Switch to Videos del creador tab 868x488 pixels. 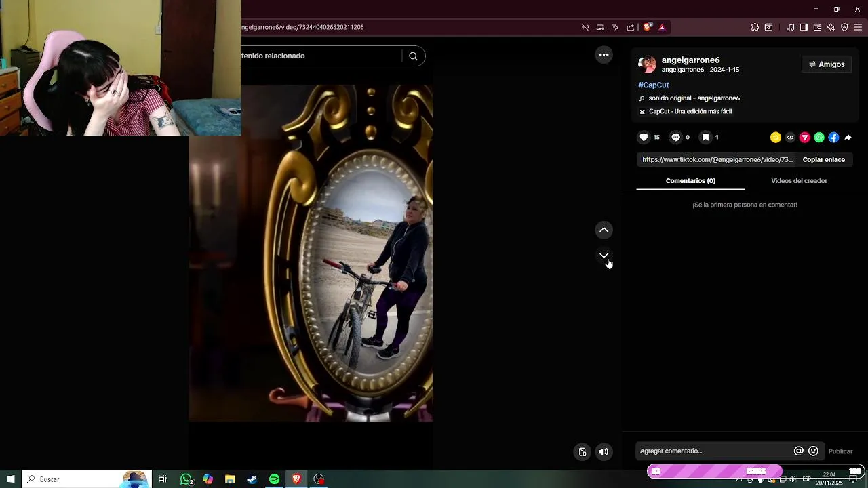tap(799, 181)
